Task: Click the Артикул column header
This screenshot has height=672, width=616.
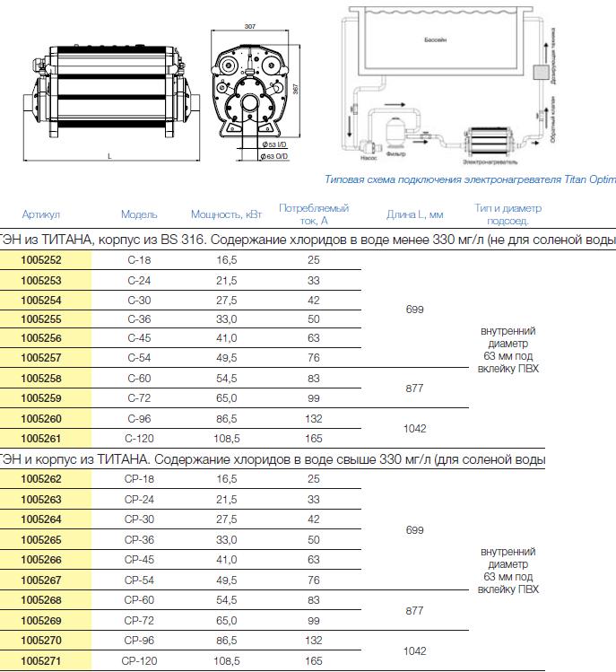Action: [x=41, y=214]
